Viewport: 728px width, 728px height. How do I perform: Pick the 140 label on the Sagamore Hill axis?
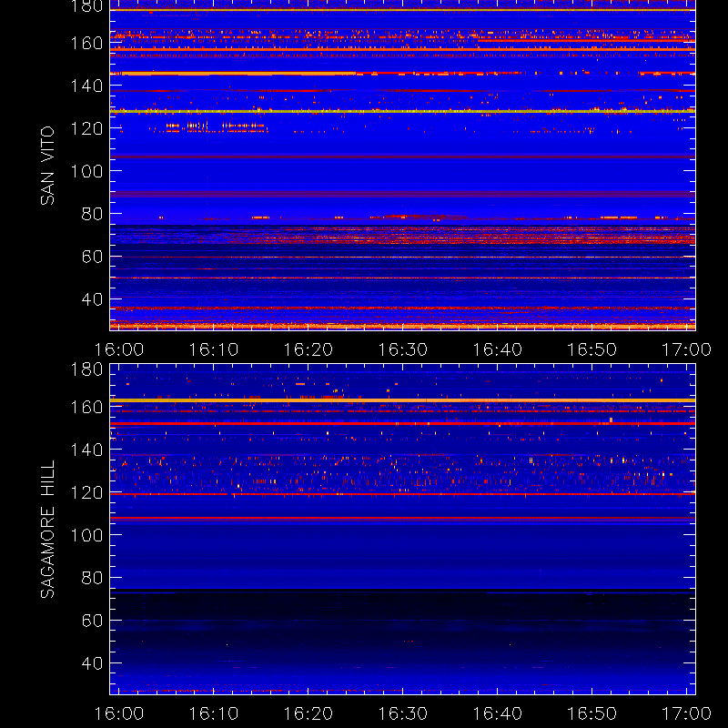point(86,450)
